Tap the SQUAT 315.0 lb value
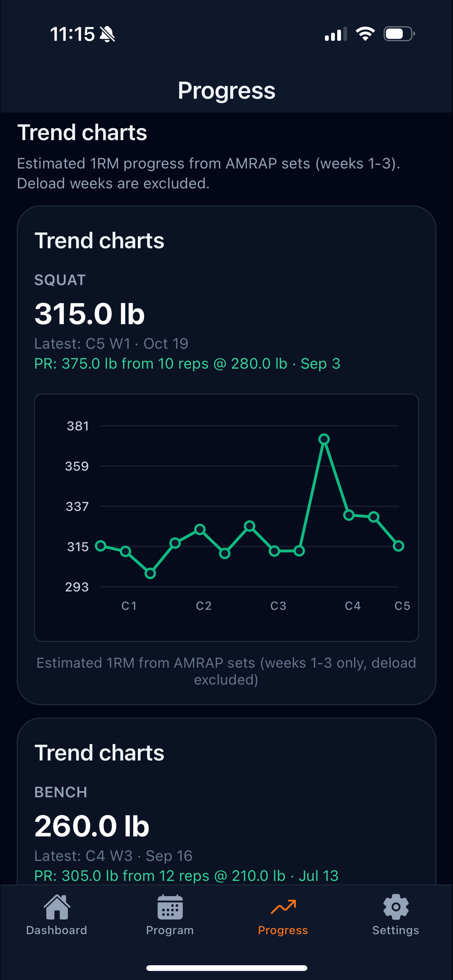Viewport: 453px width, 980px height. point(89,314)
